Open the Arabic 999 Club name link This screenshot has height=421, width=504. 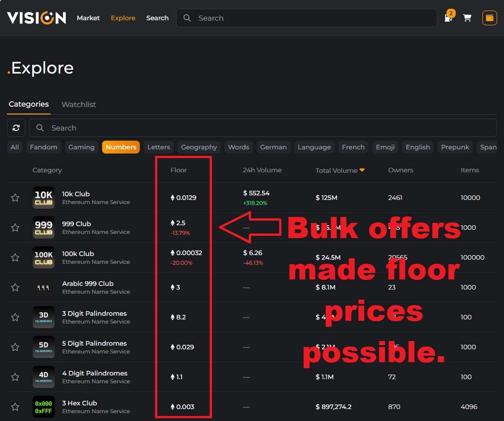click(88, 284)
